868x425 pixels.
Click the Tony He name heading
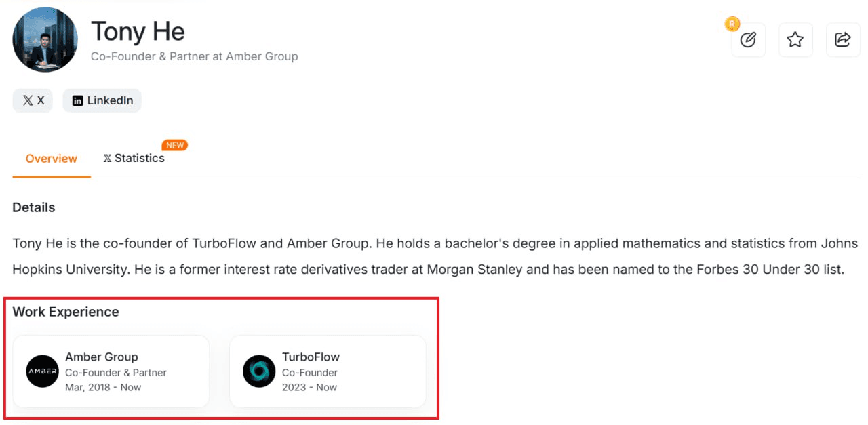[x=138, y=31]
